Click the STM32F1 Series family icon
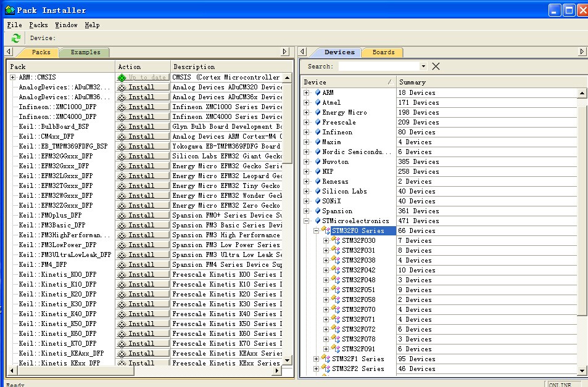The image size is (588, 387). (326, 359)
